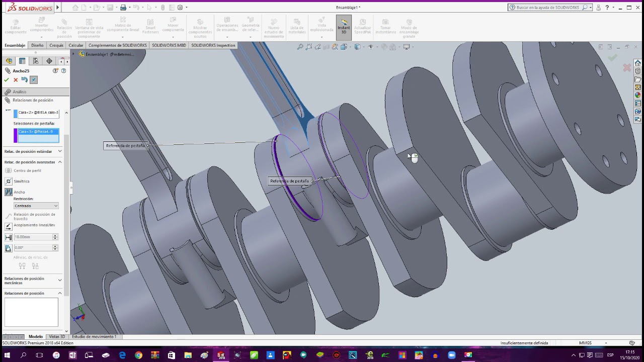The image size is (644, 362).
Task: Open the Restricción Centrado dropdown
Action: tap(36, 206)
